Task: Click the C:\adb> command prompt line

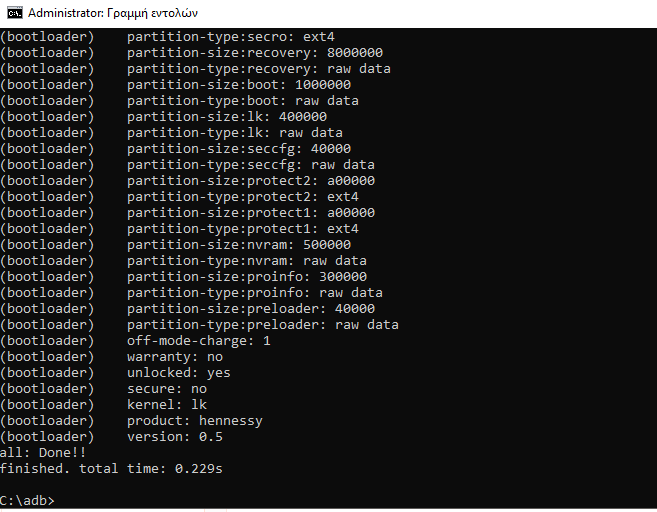Action: 28,499
